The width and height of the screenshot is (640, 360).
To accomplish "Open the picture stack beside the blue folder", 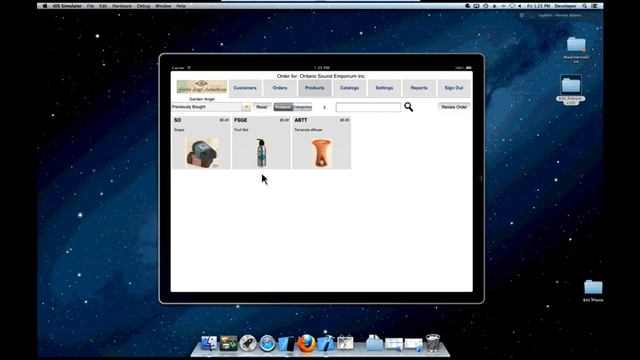I will [x=393, y=344].
